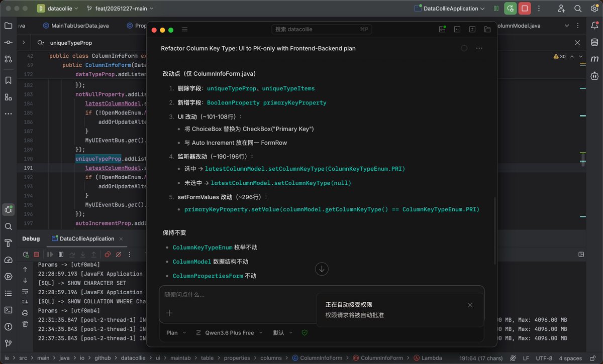The image size is (603, 364).
Task: Show more tool windows ellipsis
Action: pos(8,114)
